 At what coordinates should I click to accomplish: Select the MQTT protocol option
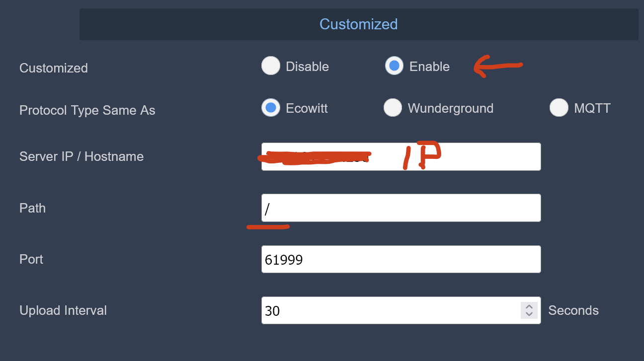pyautogui.click(x=559, y=107)
